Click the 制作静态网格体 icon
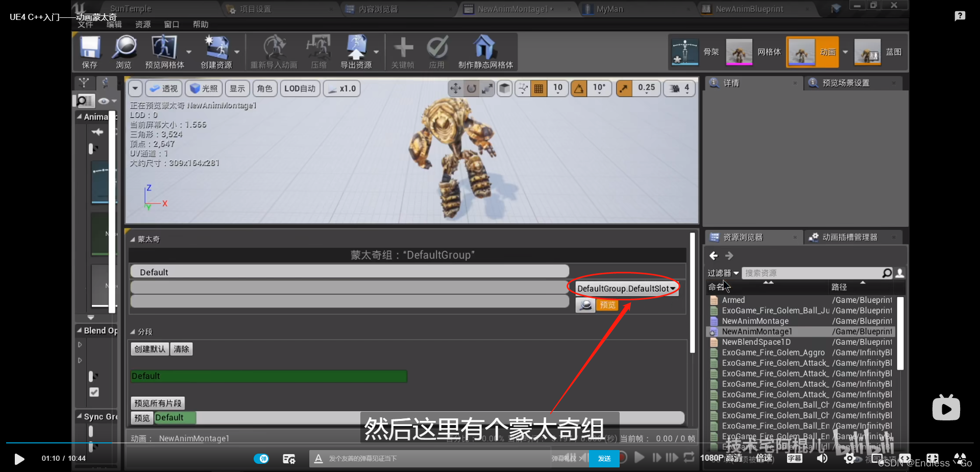Screen dimensions: 980x472 pos(485,52)
